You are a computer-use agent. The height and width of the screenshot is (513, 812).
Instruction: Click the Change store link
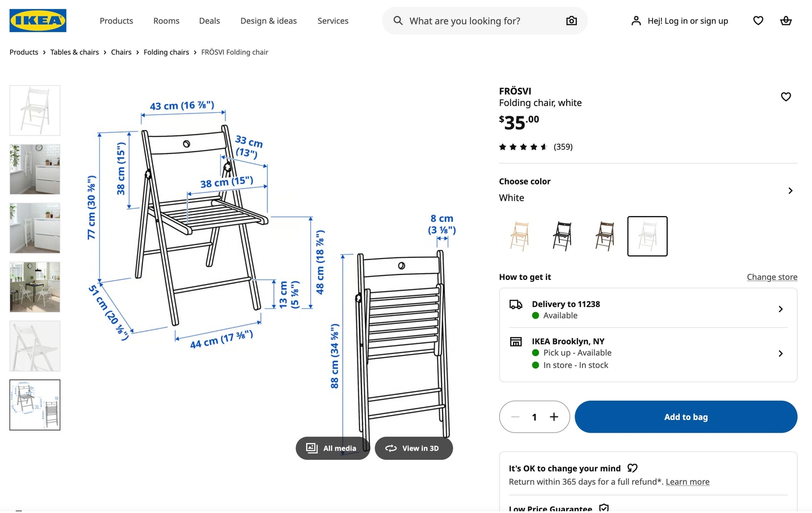pos(771,277)
